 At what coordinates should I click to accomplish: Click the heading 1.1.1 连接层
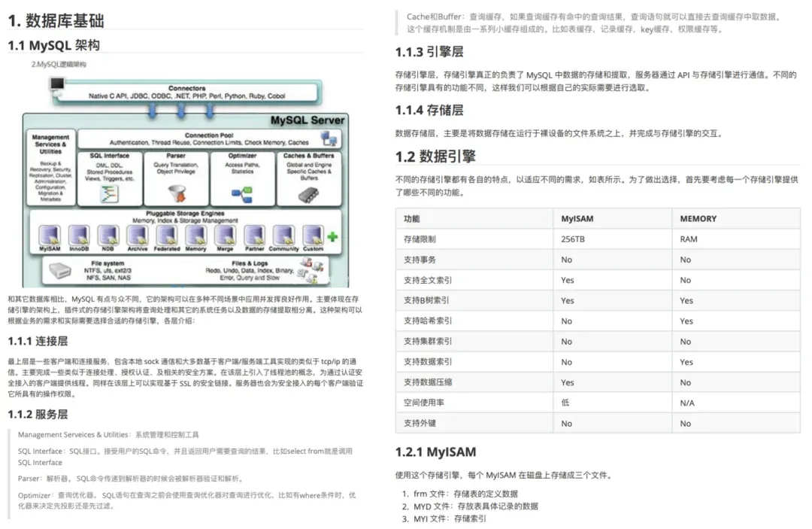(38, 341)
